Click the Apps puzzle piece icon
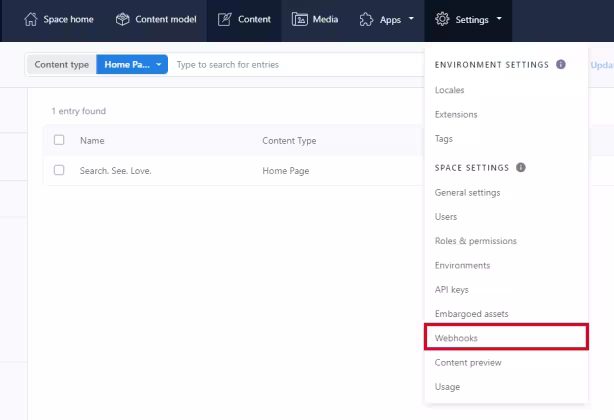The height and width of the screenshot is (420, 614). [367, 19]
